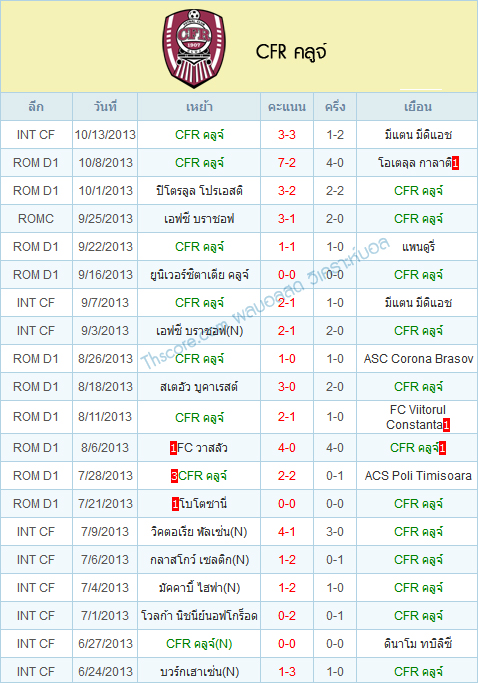The image size is (478, 683).
Task: Click the date 10/8/2013
Action: click(x=105, y=163)
